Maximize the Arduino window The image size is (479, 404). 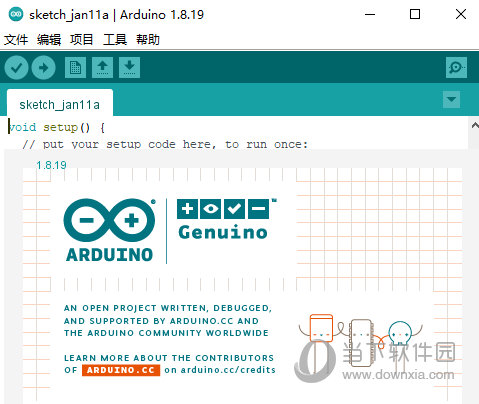point(415,14)
